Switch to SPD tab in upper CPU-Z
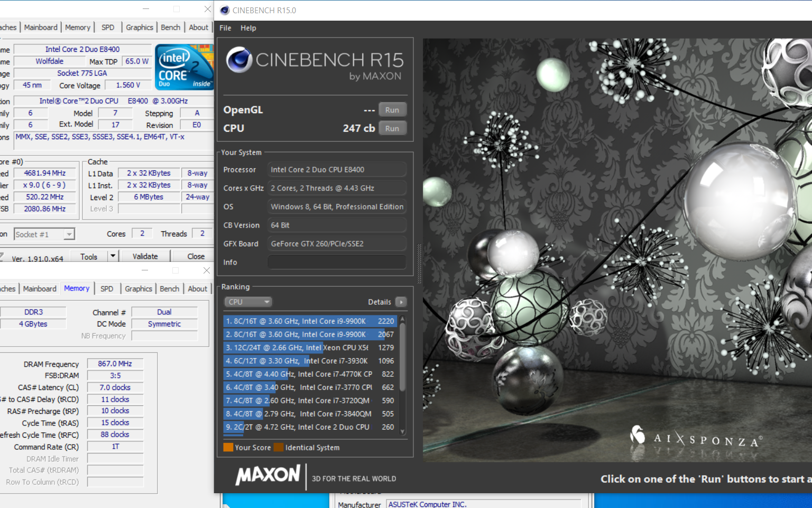The height and width of the screenshot is (508, 812). pyautogui.click(x=108, y=28)
